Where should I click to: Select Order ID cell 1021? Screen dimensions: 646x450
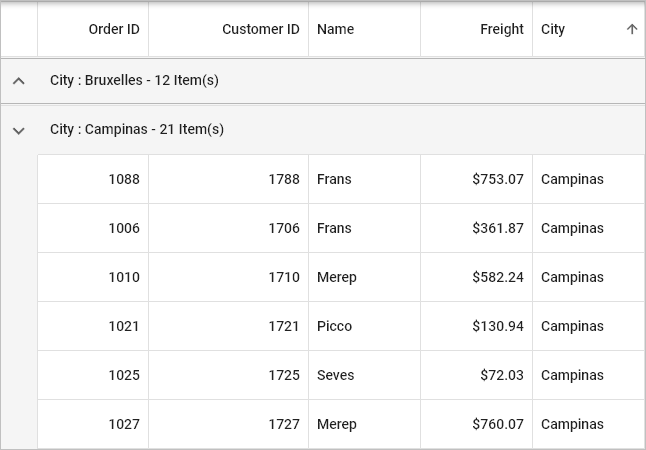click(93, 326)
